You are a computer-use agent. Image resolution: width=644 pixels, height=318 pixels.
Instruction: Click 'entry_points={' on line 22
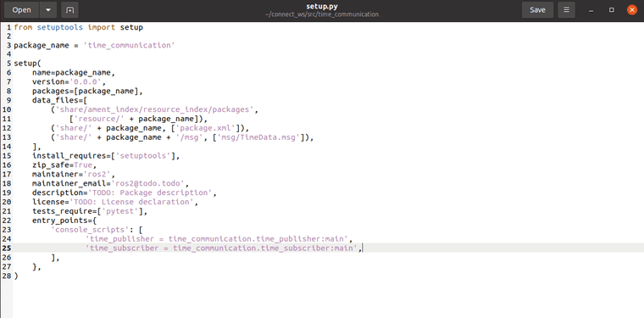click(64, 220)
